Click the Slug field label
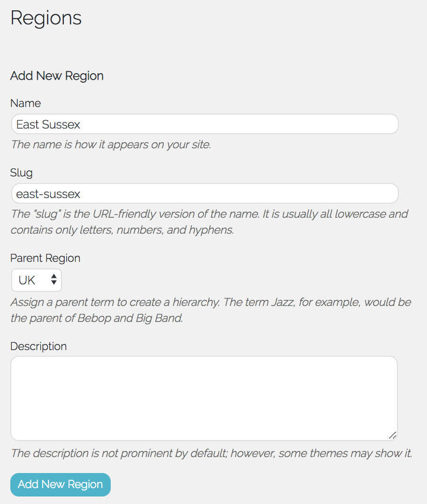The height and width of the screenshot is (504, 427). (22, 173)
